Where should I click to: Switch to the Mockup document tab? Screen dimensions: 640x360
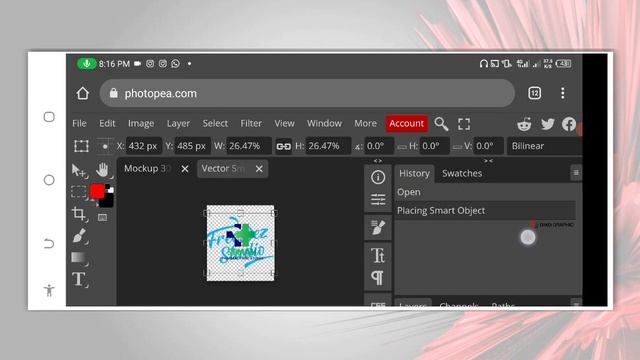coord(147,169)
